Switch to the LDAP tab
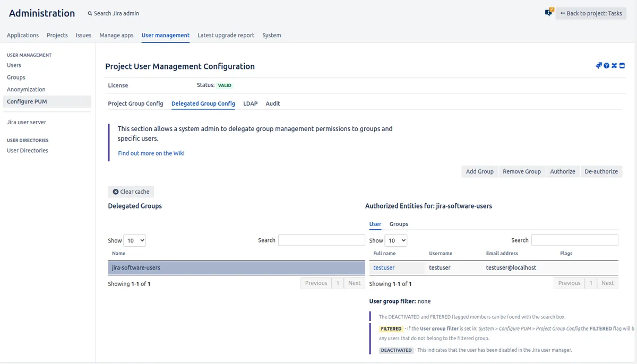This screenshot has height=364, width=637. (x=251, y=103)
